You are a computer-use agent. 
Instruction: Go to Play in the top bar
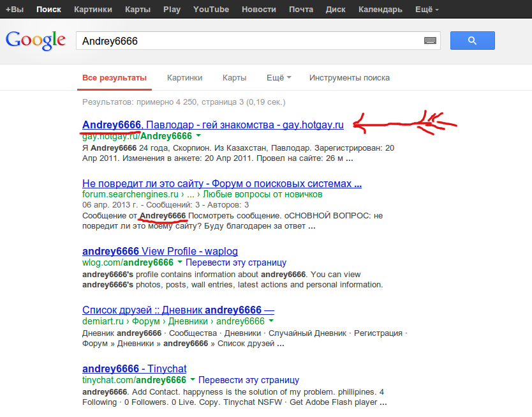click(172, 9)
